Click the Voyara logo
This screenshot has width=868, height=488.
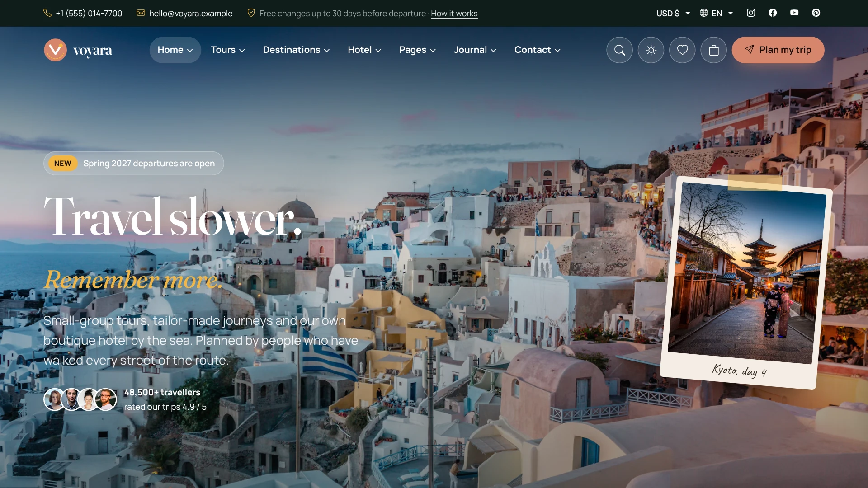[x=78, y=50]
